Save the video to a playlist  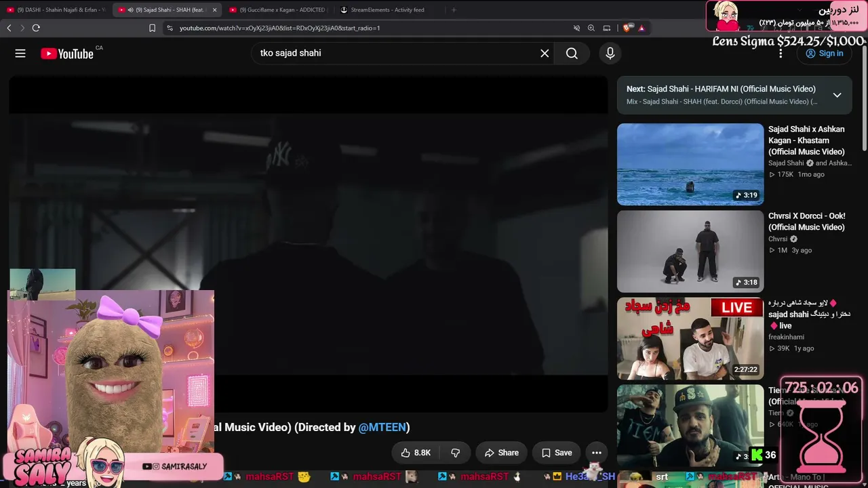[557, 453]
